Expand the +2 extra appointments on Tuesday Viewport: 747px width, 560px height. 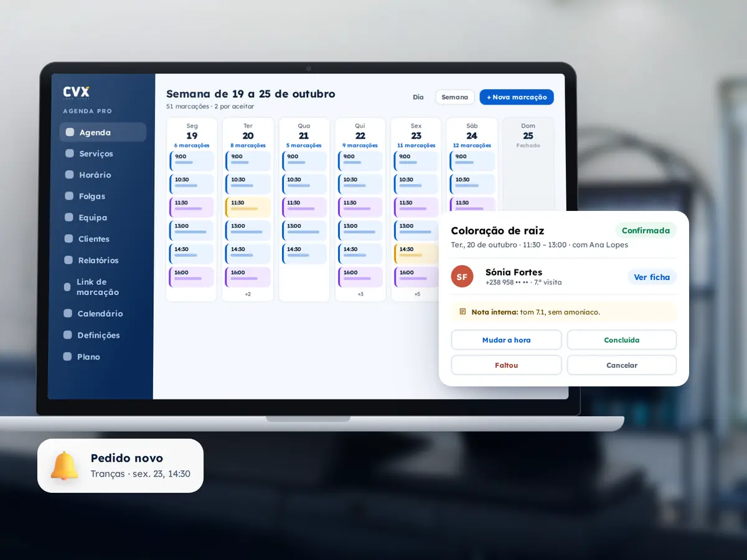(248, 294)
